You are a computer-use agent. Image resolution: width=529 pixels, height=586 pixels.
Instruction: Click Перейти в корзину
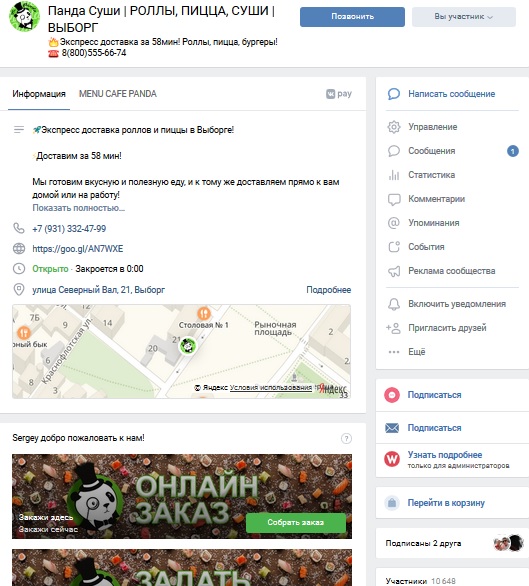point(446,503)
